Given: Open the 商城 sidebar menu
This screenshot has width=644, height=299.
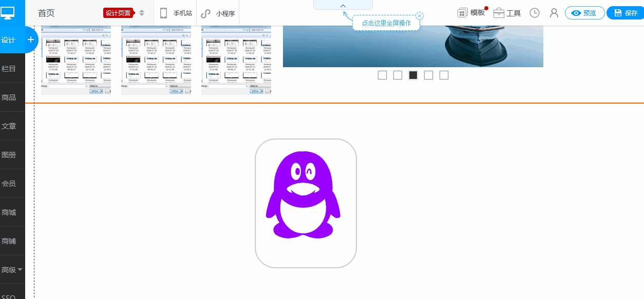Looking at the screenshot, I should coord(9,212).
